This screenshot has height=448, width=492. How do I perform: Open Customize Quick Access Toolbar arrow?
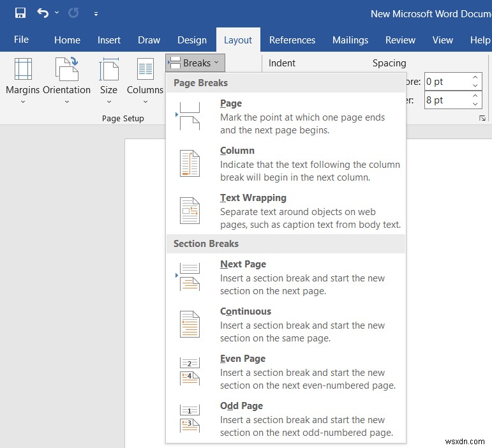(96, 13)
